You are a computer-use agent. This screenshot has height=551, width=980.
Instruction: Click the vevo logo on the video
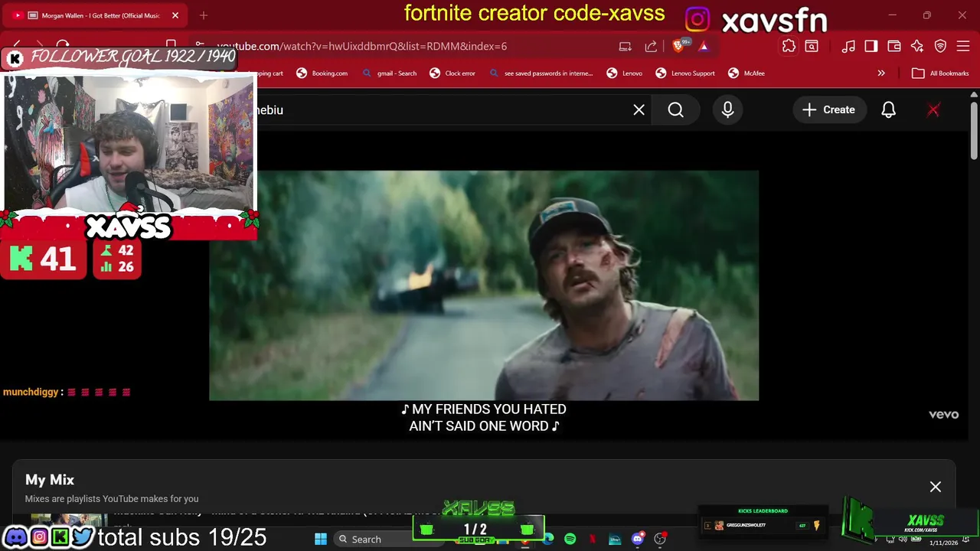coord(943,415)
